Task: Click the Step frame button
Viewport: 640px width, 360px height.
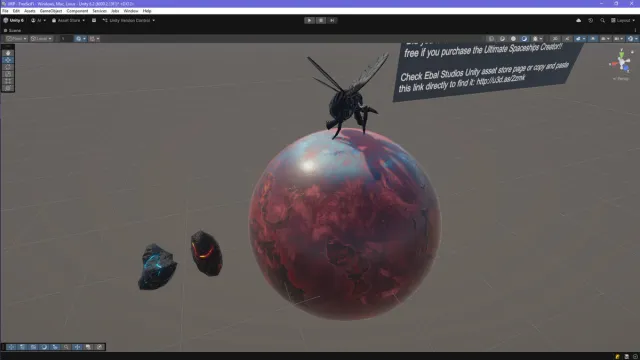Action: click(332, 20)
